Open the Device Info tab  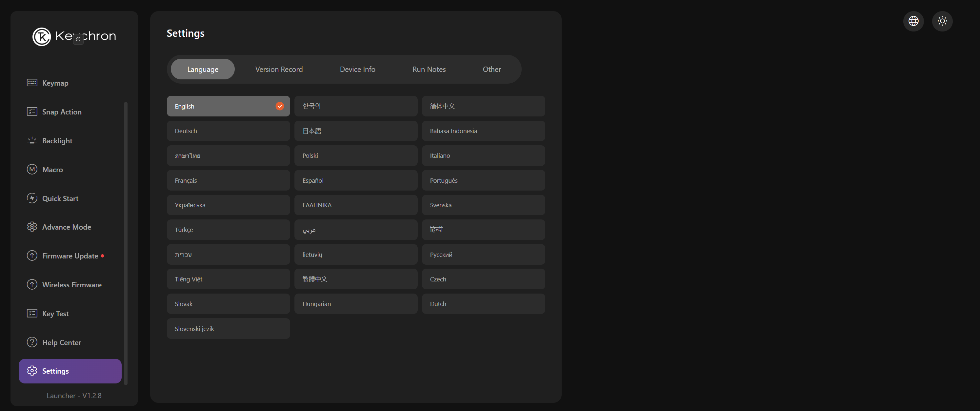[357, 69]
